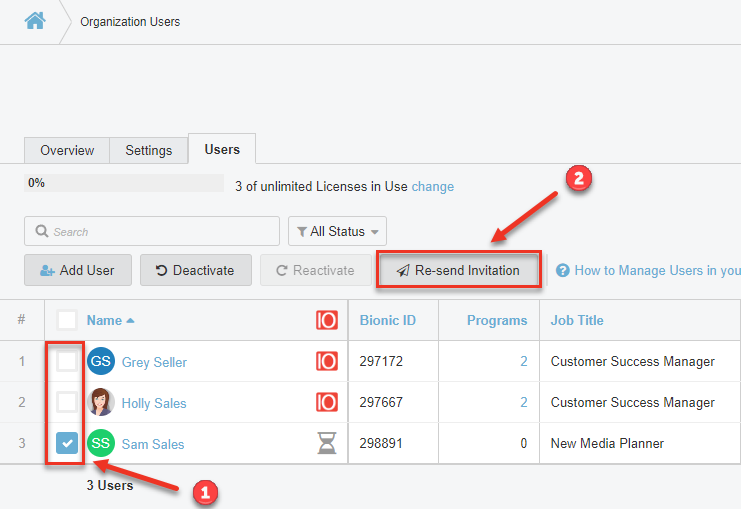Click the Home icon in breadcrumb
This screenshot has height=509, width=741.
click(x=35, y=21)
